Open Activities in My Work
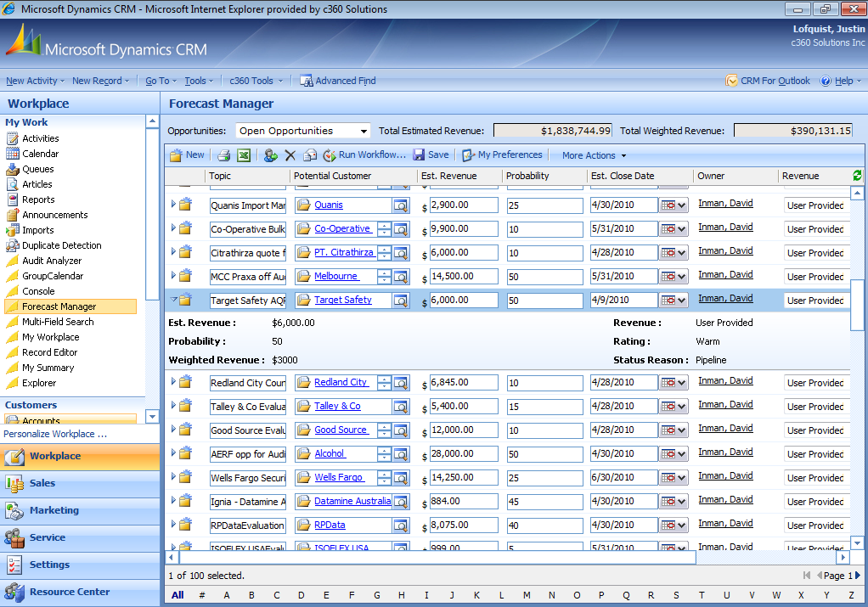This screenshot has width=868, height=607. point(41,138)
